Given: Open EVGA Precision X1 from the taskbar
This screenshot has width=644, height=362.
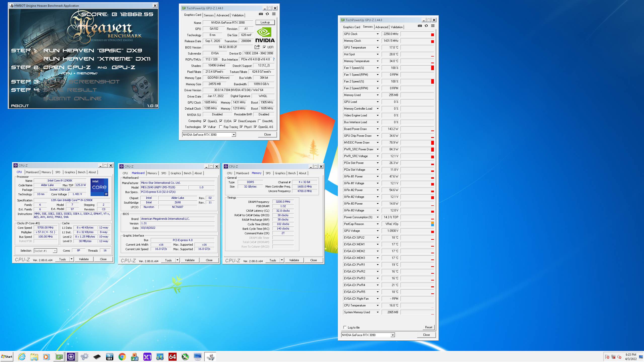Looking at the screenshot, I should point(147,357).
